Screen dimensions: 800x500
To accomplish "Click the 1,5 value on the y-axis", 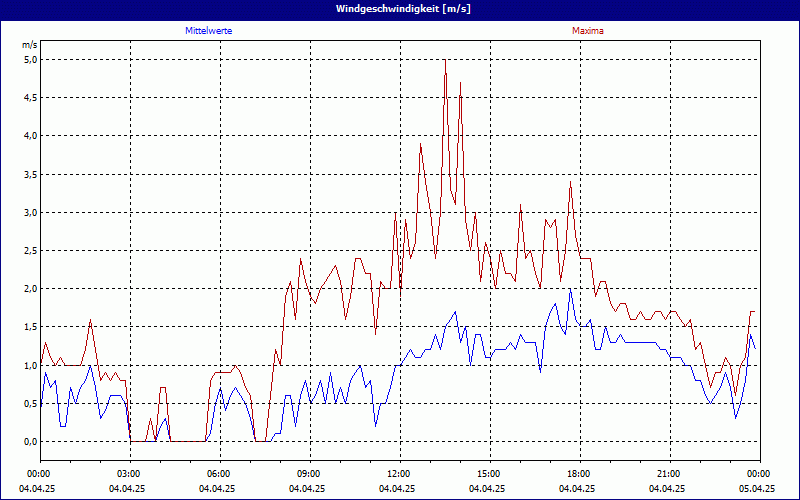I will [x=29, y=327].
